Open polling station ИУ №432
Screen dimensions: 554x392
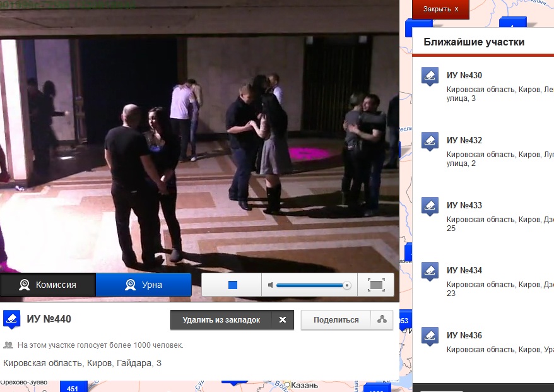(464, 140)
